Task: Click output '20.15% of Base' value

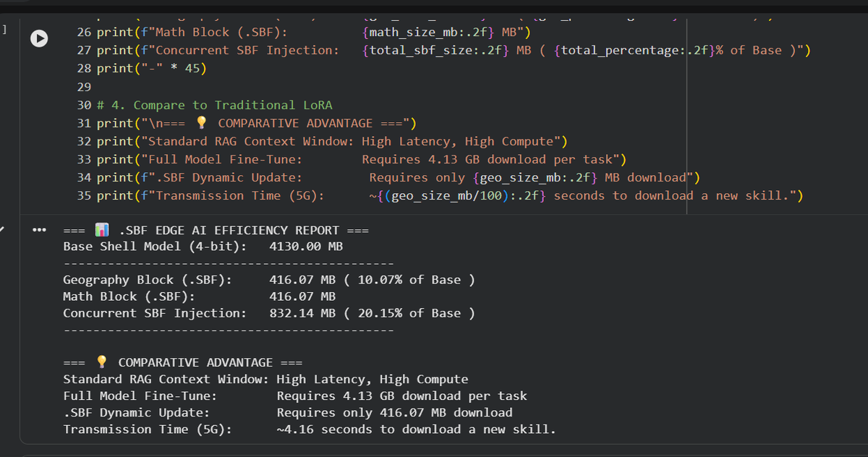Action: (409, 313)
